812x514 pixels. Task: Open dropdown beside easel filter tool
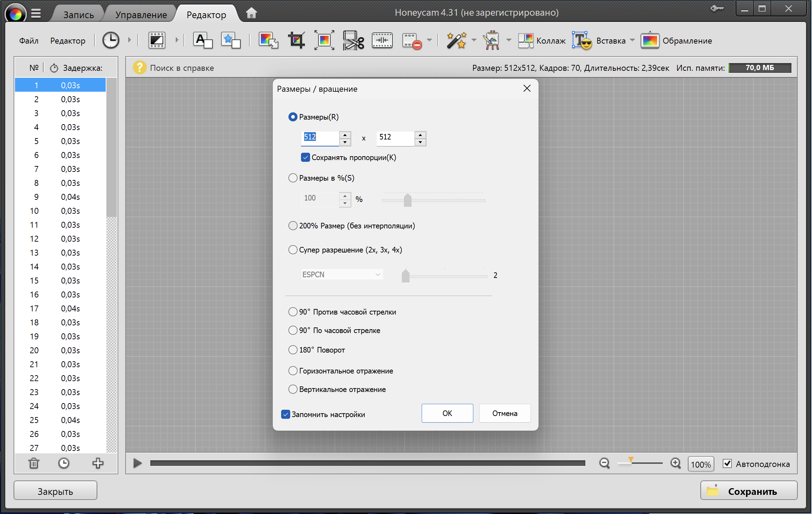pos(509,40)
